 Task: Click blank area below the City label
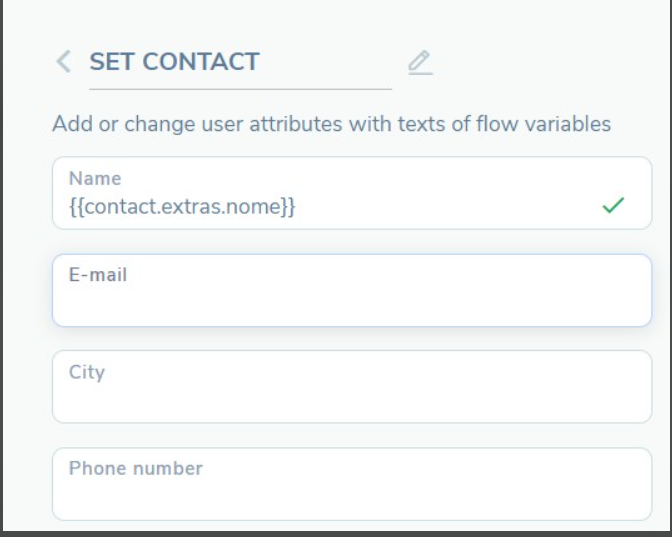click(x=300, y=402)
